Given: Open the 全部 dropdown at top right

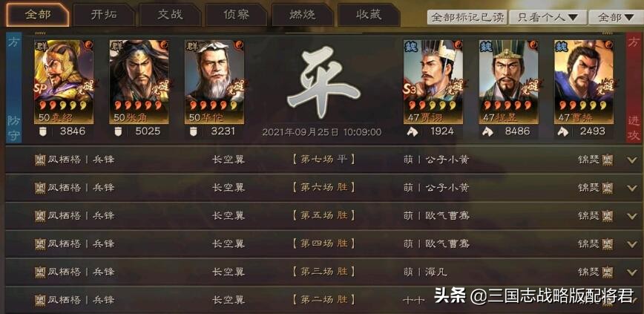Looking at the screenshot, I should point(616,17).
